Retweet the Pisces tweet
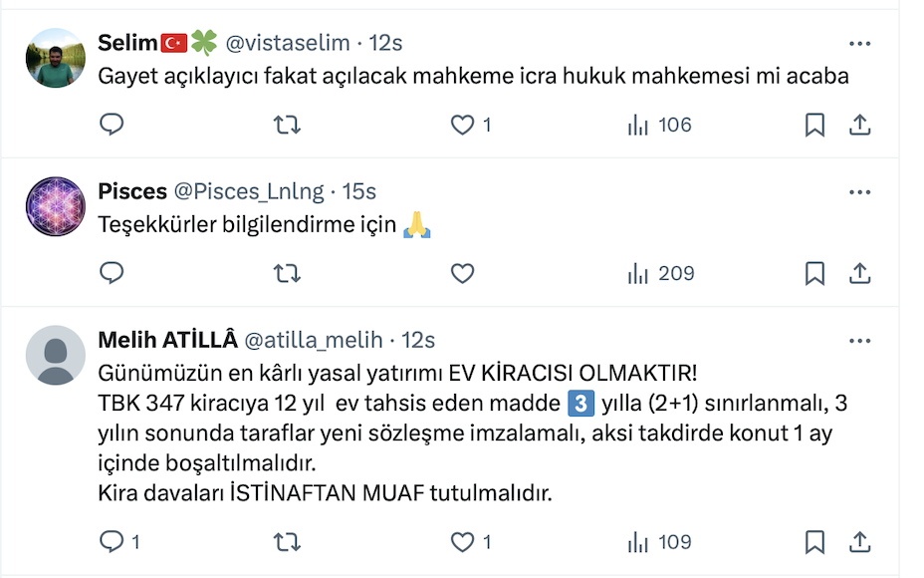924x578 pixels. click(x=287, y=273)
